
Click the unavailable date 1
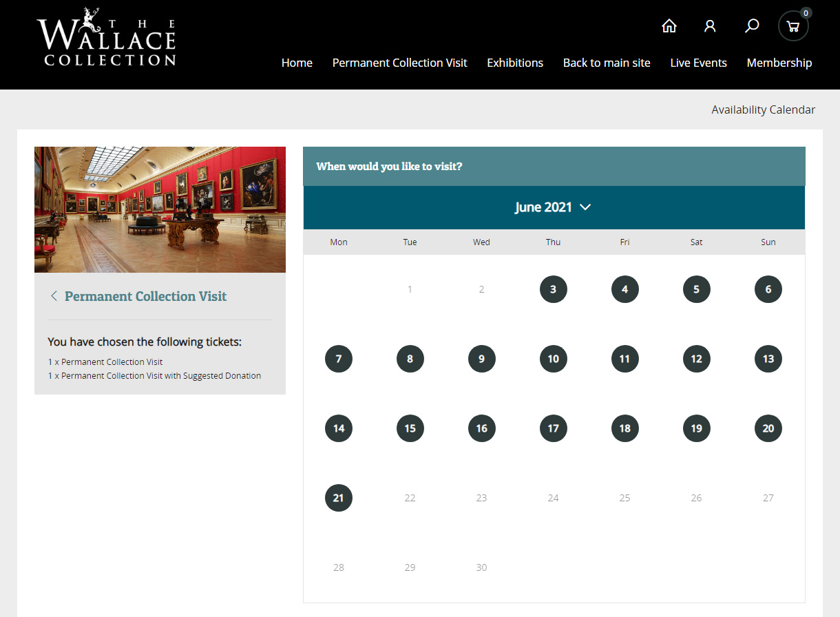click(410, 289)
